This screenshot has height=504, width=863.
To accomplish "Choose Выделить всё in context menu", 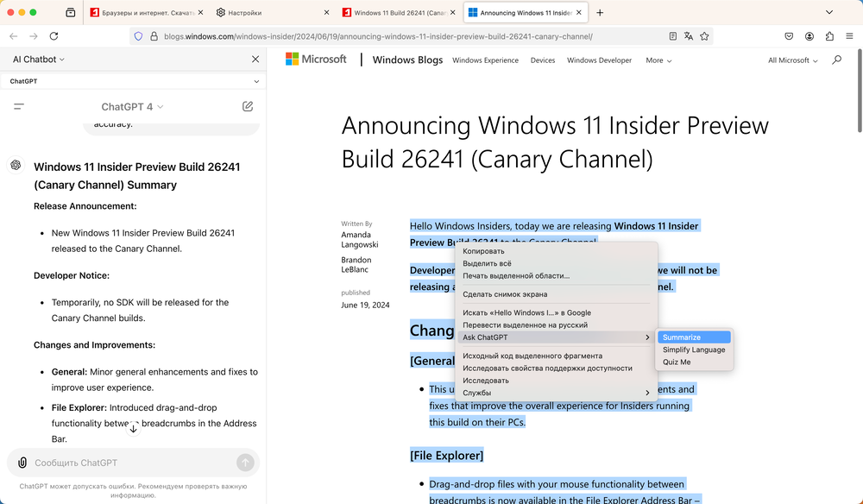I will pos(557,263).
